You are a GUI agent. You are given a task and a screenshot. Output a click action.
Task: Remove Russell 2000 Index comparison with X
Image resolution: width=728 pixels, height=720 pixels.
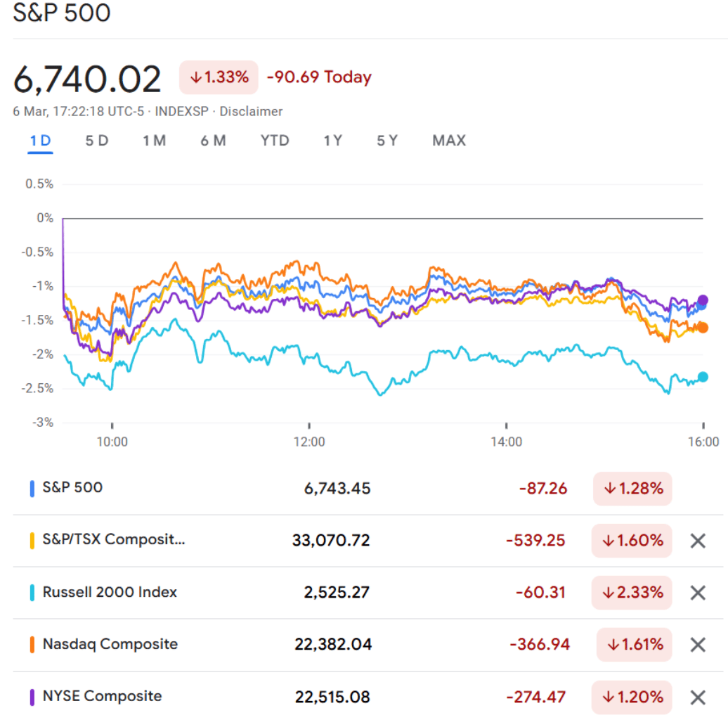click(697, 593)
